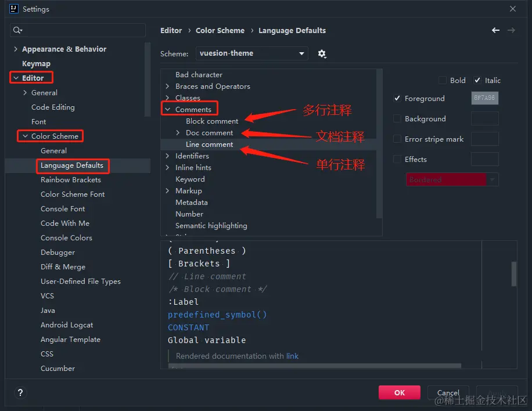Image resolution: width=532 pixels, height=411 pixels.
Task: Select Line comment in the list
Action: point(209,145)
